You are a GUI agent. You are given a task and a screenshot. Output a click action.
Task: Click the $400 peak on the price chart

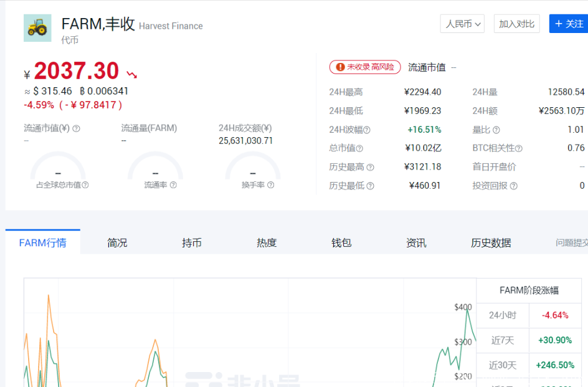click(467, 310)
